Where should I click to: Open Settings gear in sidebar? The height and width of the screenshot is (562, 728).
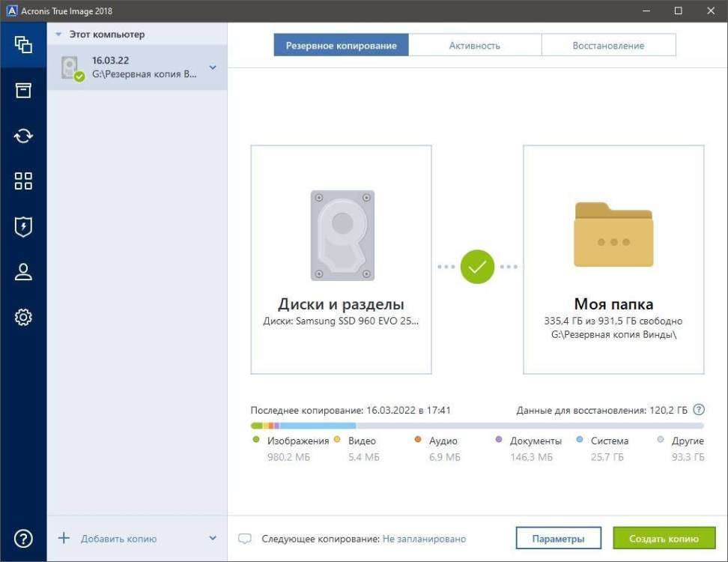23,318
